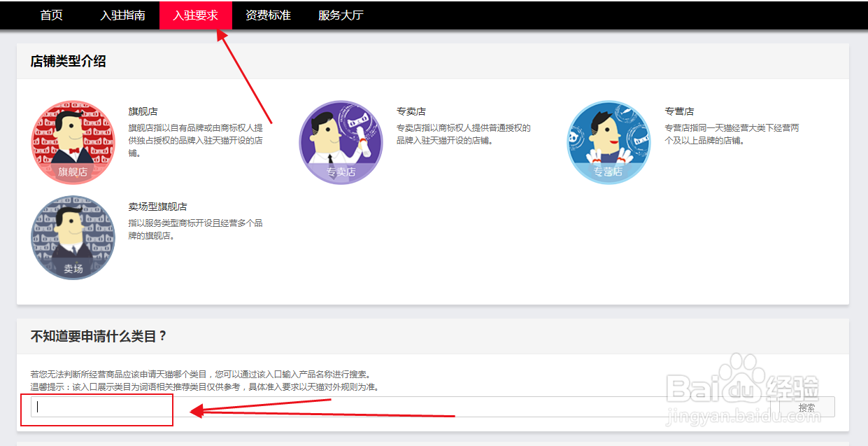868x446 pixels.
Task: Select the 入驻要求 tab
Action: (x=196, y=15)
